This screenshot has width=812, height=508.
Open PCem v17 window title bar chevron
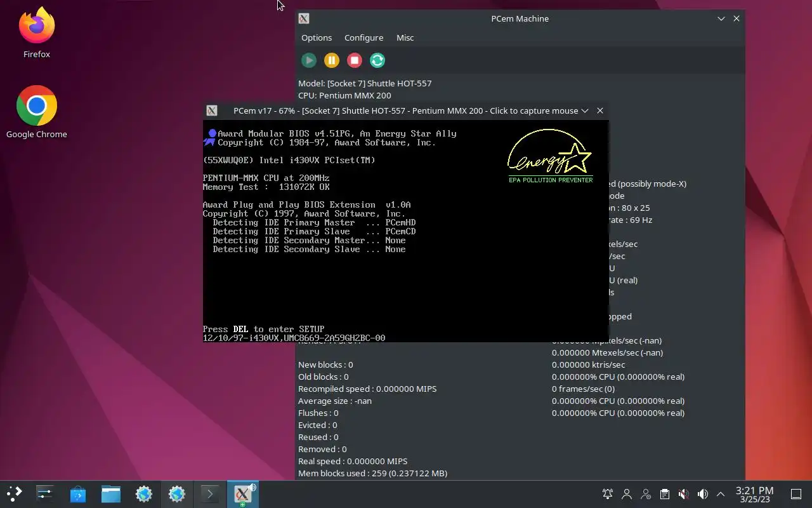(585, 110)
